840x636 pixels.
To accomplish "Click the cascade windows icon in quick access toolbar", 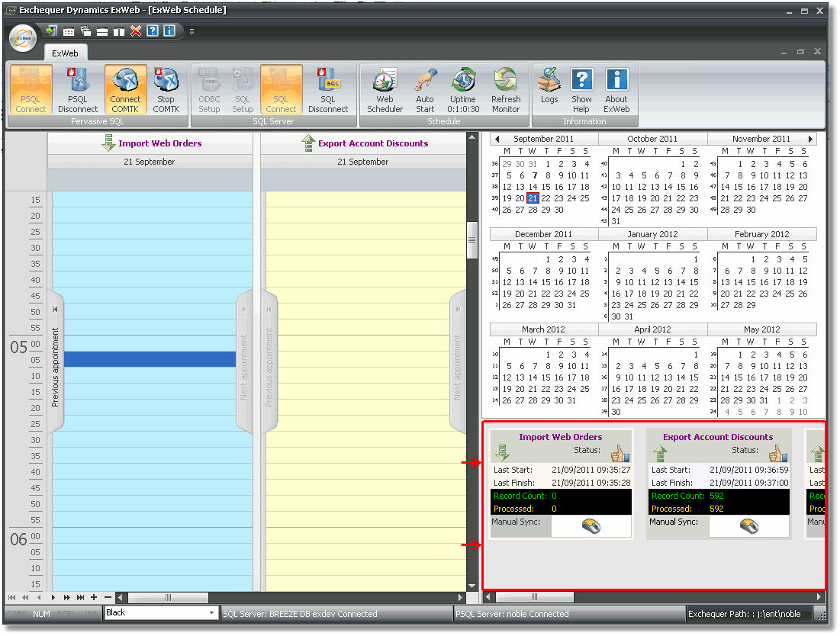I will point(85,31).
